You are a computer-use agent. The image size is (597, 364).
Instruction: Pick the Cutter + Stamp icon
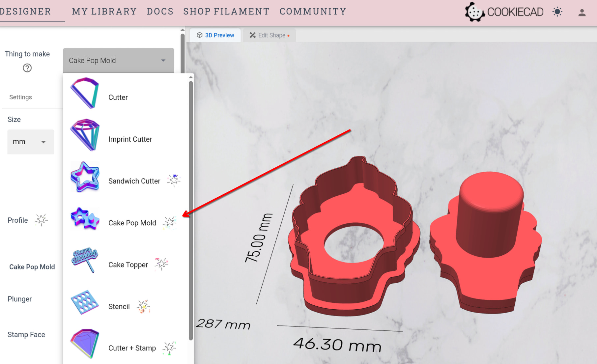pos(85,344)
